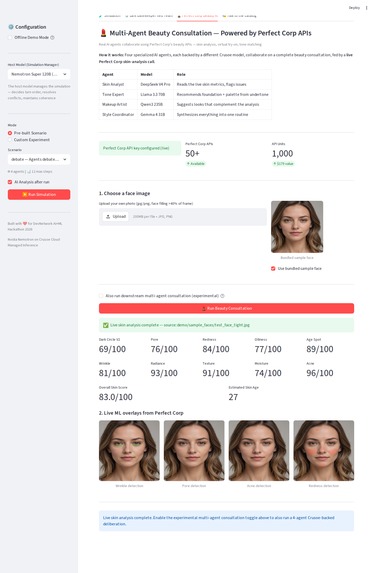Image resolution: width=375 pixels, height=573 pixels.
Task: Click the Qwen3 235B model cell
Action: tap(156, 105)
